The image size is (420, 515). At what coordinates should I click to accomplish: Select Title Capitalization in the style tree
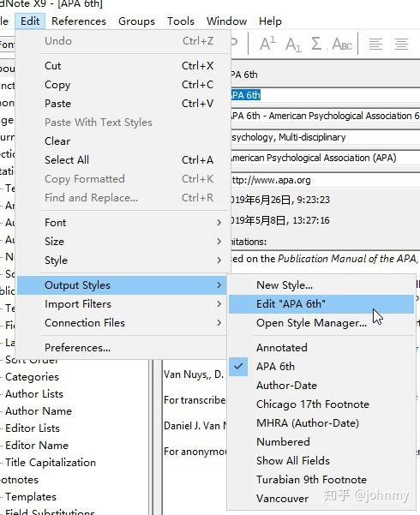(51, 463)
